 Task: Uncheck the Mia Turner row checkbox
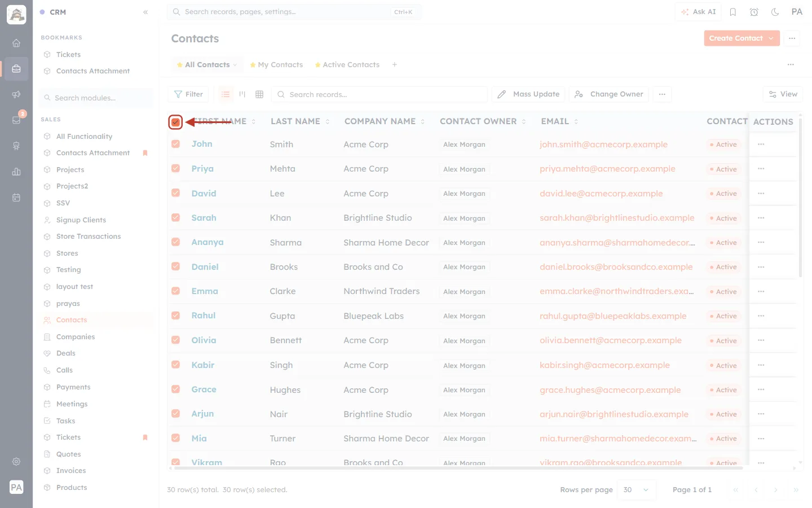tap(175, 438)
